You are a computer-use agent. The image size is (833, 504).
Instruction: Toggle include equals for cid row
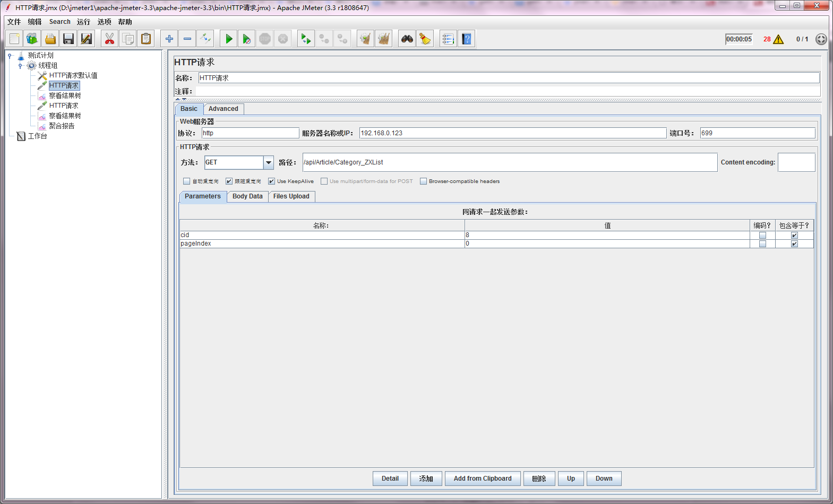[794, 235]
